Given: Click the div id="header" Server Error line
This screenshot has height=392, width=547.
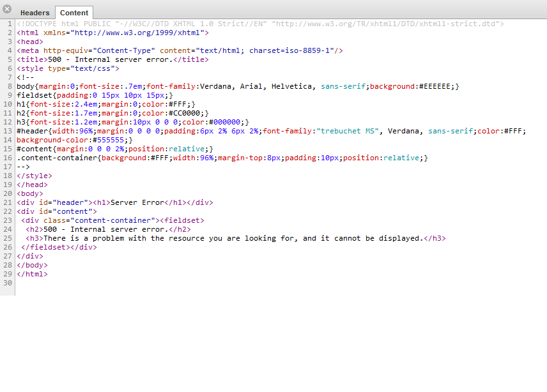Looking at the screenshot, I should tap(115, 203).
